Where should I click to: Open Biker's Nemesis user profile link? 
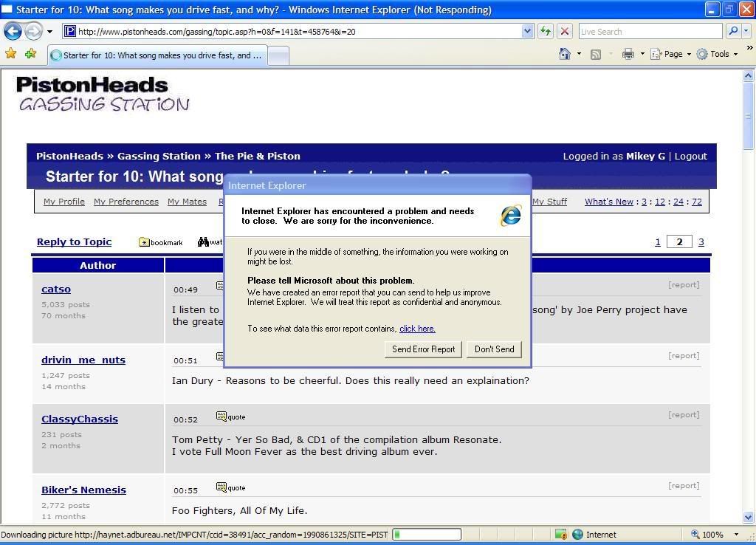[x=84, y=490]
